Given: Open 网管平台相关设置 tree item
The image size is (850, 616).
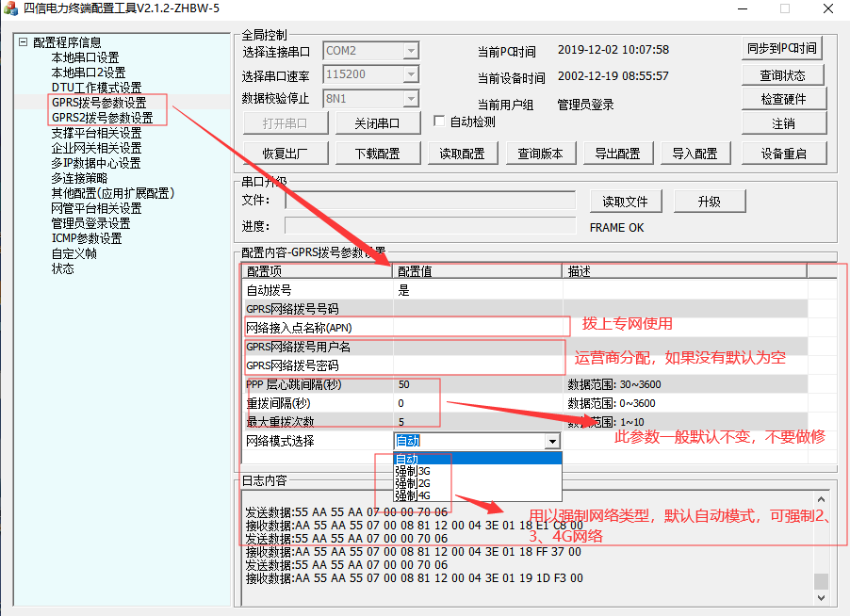Looking at the screenshot, I should coord(96,208).
